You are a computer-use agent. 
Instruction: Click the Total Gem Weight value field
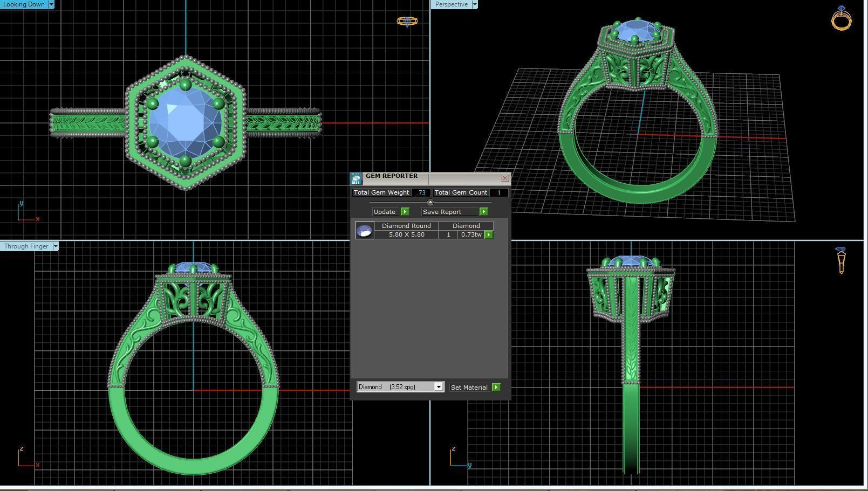click(421, 192)
